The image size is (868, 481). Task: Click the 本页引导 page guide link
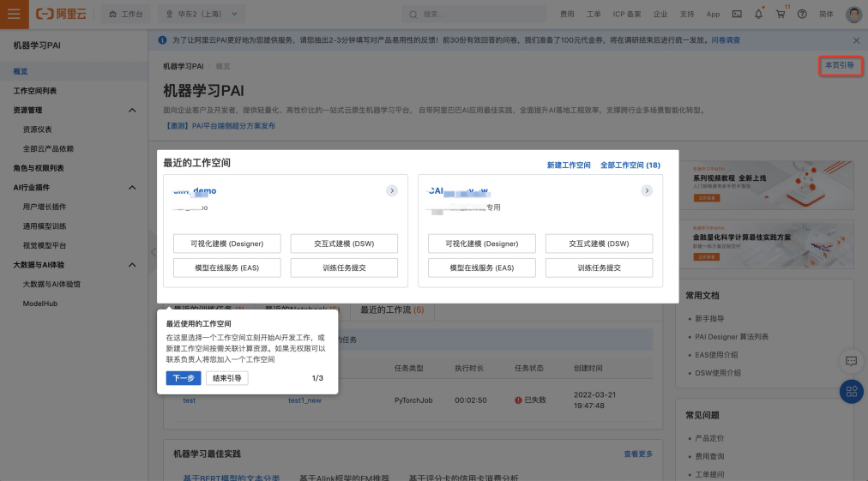(840, 66)
